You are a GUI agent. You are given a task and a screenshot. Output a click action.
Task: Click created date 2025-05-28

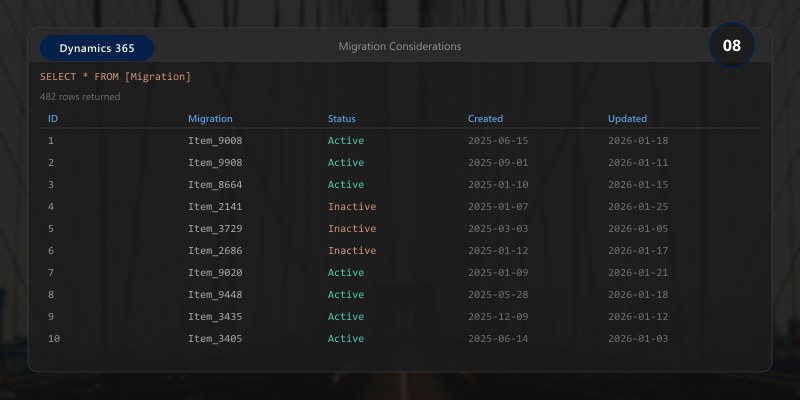click(x=498, y=294)
